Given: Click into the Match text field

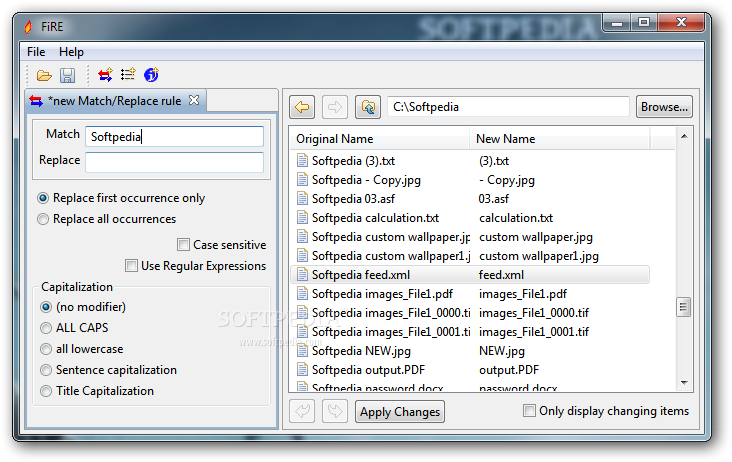Looking at the screenshot, I should [x=175, y=137].
